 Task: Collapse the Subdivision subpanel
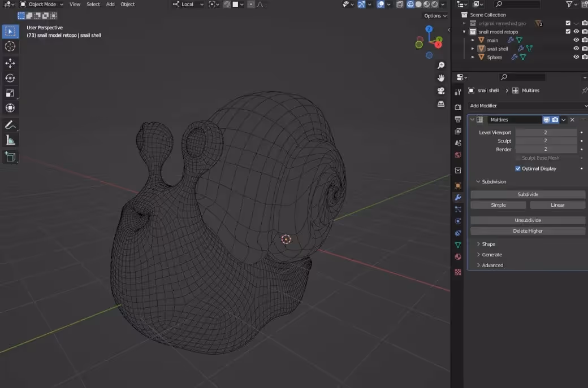[478, 182]
